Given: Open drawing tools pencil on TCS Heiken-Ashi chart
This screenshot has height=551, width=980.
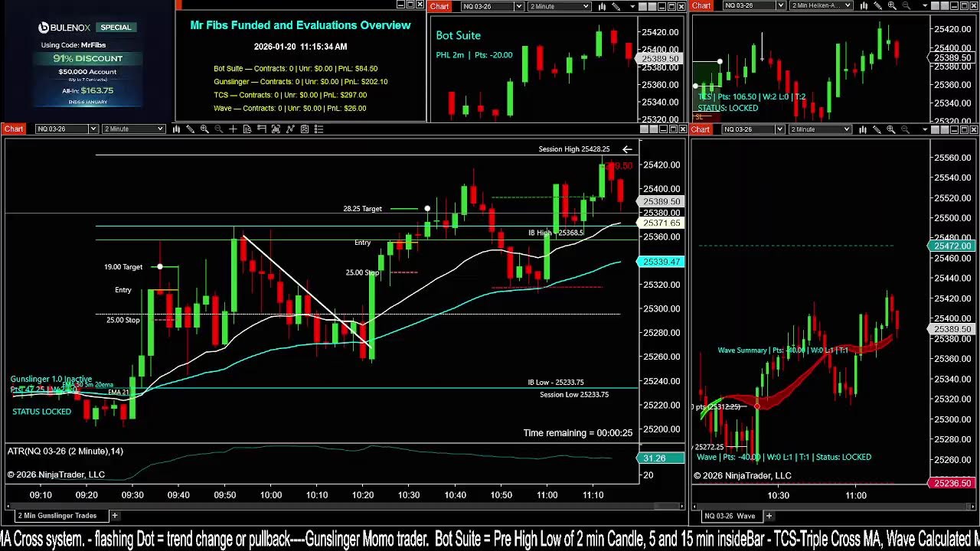Looking at the screenshot, I should click(x=878, y=6).
